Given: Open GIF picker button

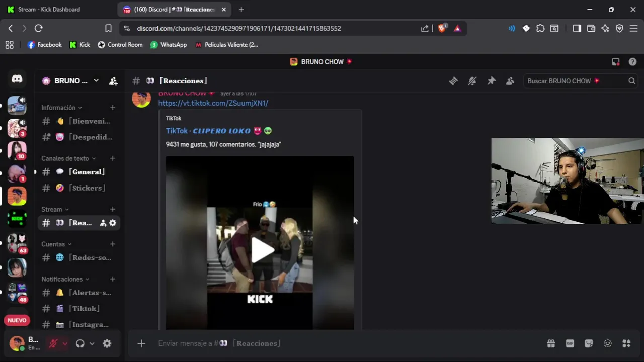Looking at the screenshot, I should pyautogui.click(x=570, y=343).
